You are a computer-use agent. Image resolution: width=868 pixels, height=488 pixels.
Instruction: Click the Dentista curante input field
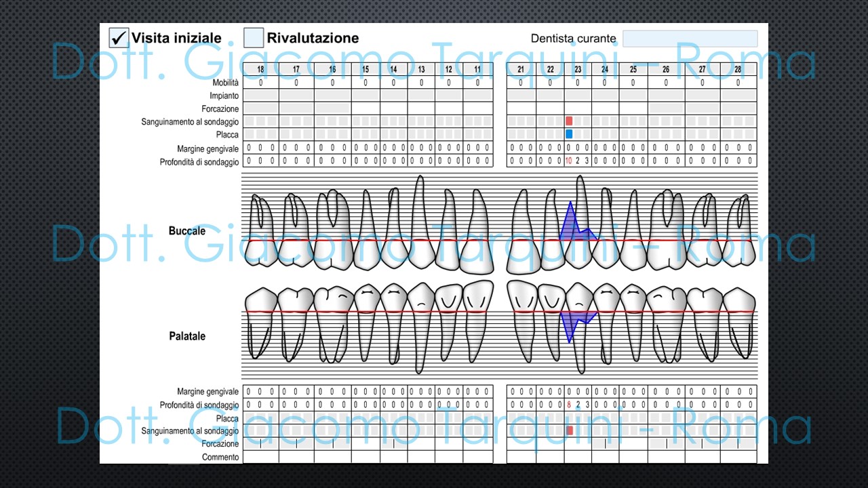tap(690, 39)
